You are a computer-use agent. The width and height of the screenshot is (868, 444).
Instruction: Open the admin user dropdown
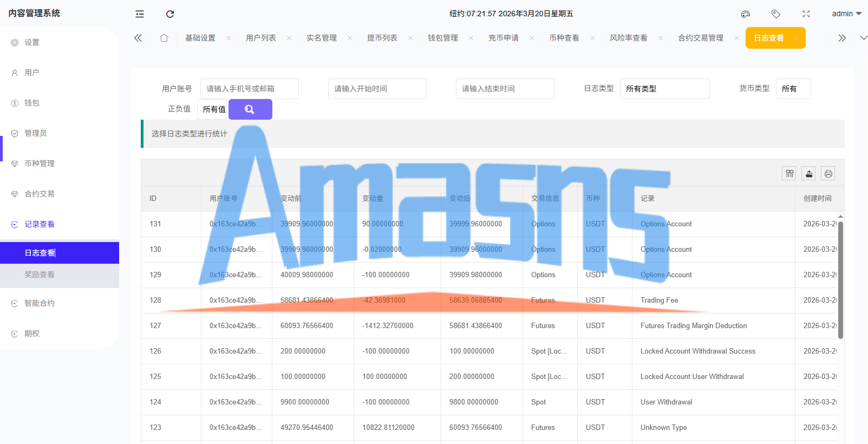[x=846, y=14]
